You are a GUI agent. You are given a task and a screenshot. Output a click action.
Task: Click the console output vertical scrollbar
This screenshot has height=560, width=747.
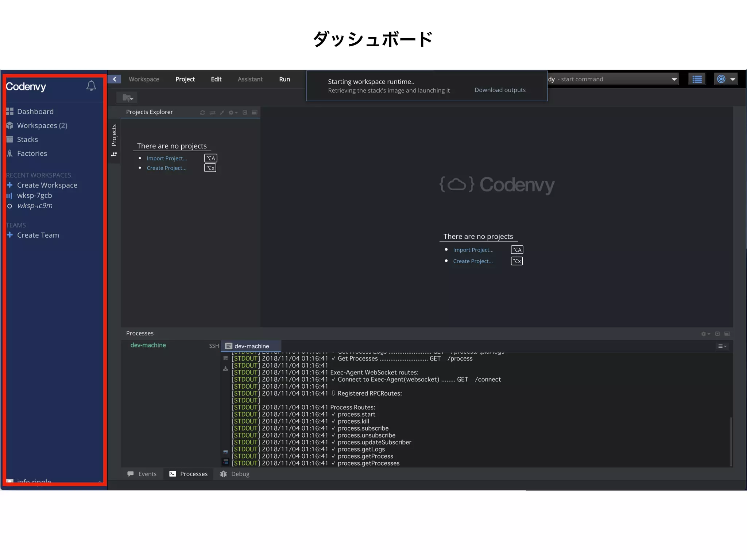coord(731,441)
